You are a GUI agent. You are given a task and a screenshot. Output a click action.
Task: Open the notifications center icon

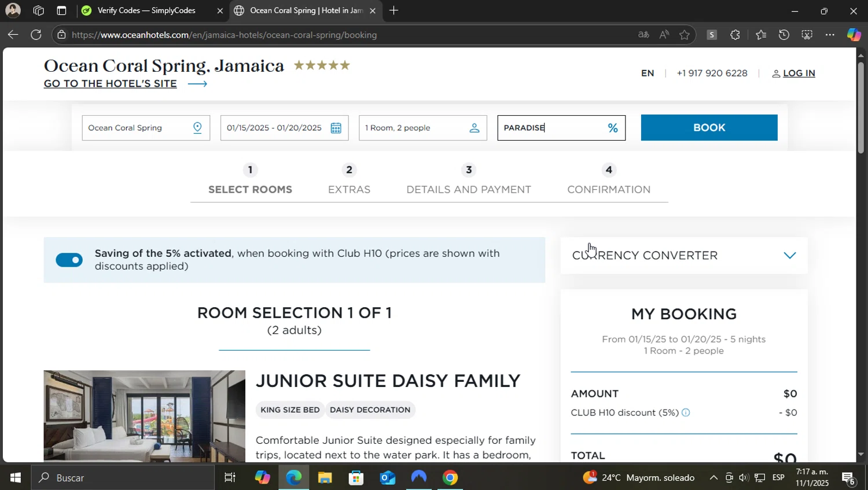click(849, 478)
